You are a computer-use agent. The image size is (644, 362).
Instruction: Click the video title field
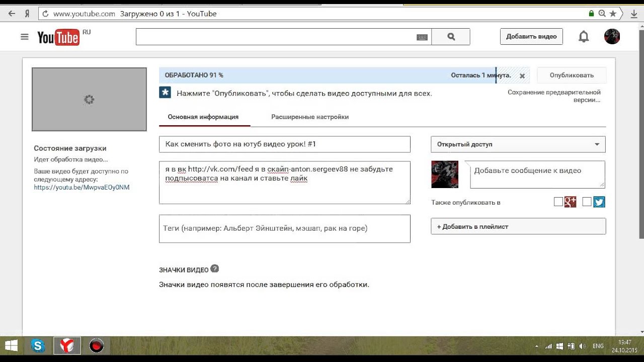click(x=285, y=144)
